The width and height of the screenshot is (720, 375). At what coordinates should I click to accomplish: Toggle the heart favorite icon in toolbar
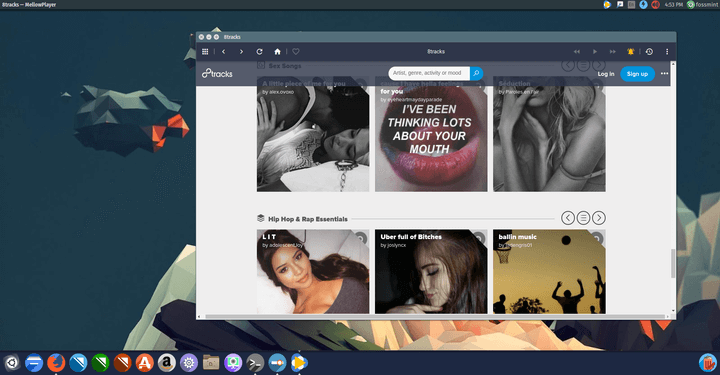(296, 52)
